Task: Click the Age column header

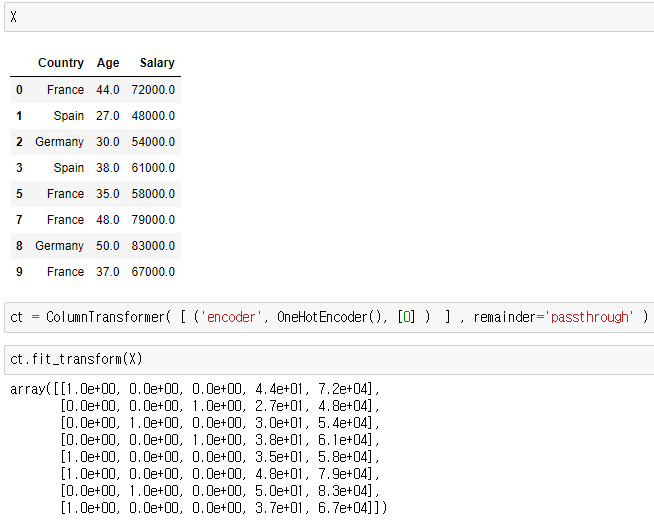Action: pos(108,63)
